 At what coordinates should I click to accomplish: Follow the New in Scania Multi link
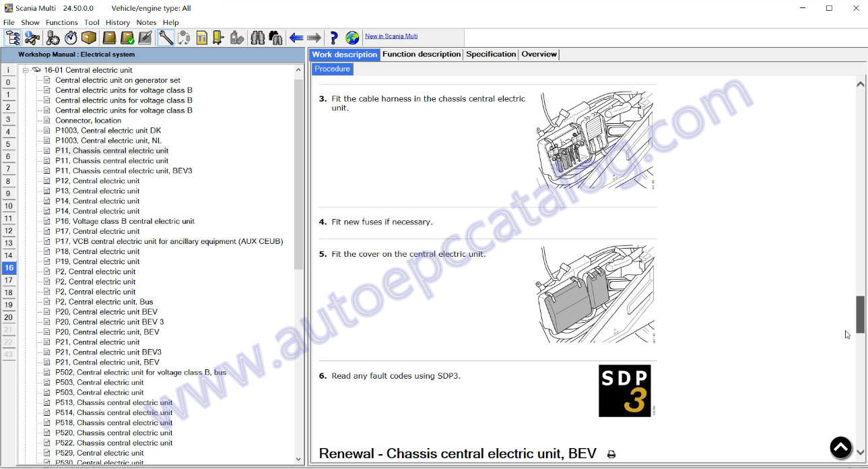coord(391,36)
